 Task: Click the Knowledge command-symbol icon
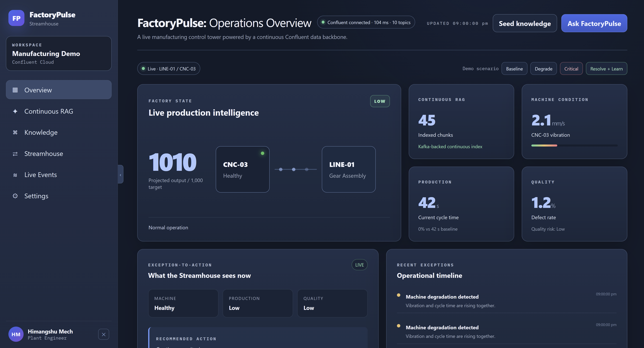pyautogui.click(x=15, y=132)
